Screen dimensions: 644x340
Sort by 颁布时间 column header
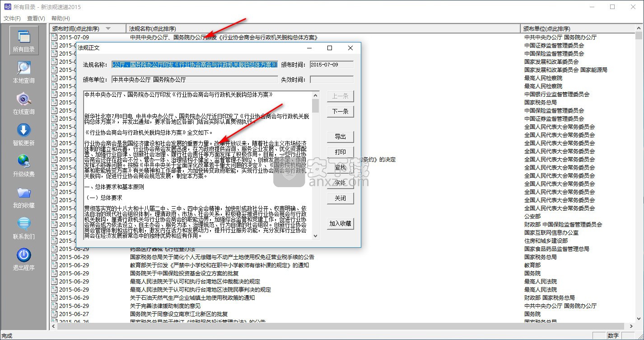88,28
